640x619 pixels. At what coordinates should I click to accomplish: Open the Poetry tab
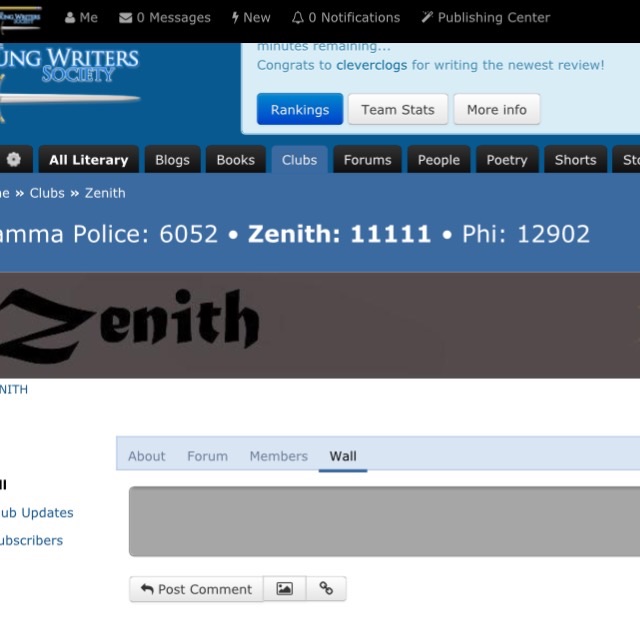click(507, 160)
